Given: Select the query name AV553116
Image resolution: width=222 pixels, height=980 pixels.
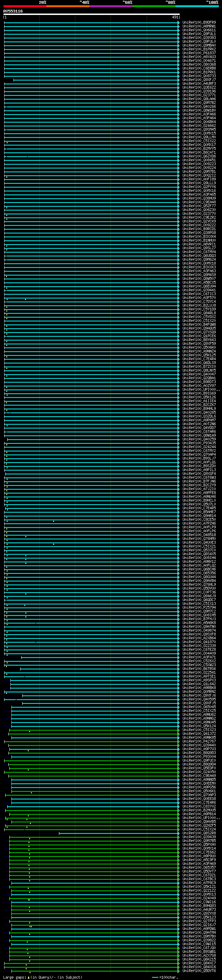Looking at the screenshot, I should 13,11.
